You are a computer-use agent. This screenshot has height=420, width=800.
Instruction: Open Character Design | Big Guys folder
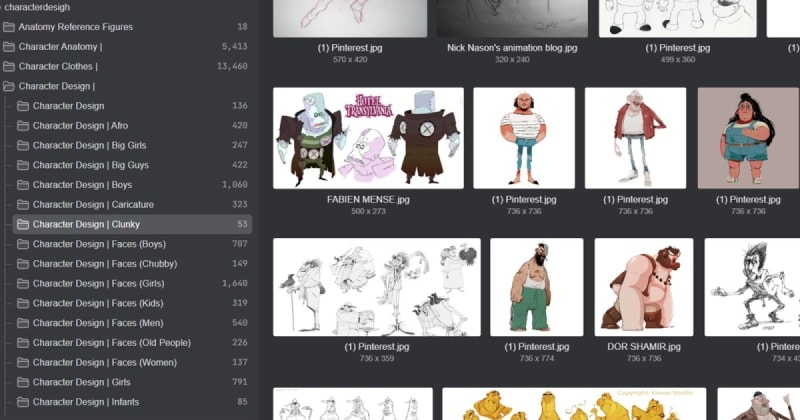tap(90, 165)
